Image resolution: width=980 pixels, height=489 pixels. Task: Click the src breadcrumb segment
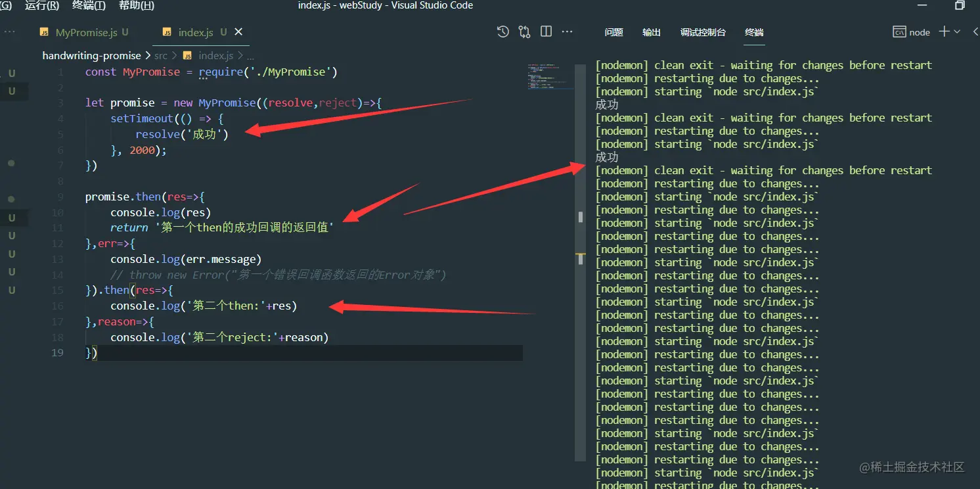(161, 56)
